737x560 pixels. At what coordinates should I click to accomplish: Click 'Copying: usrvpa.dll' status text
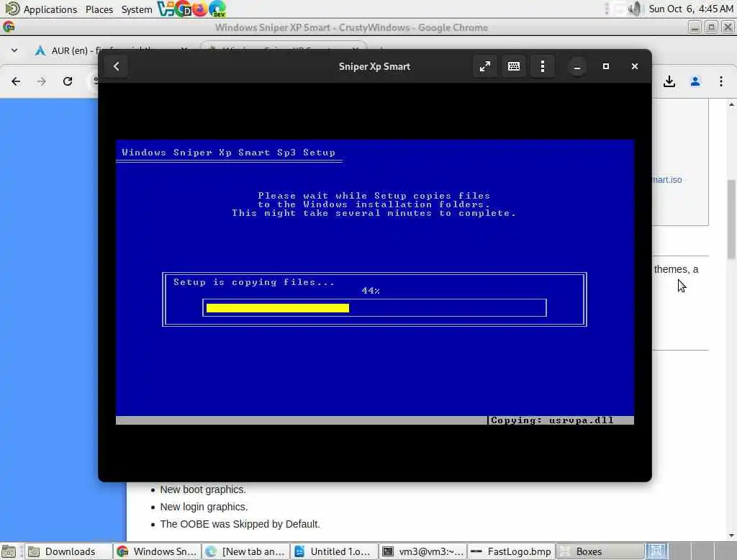(552, 420)
